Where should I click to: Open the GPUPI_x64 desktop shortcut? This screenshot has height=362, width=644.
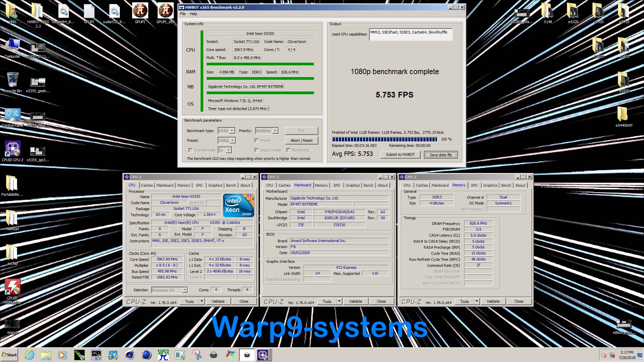tap(165, 13)
